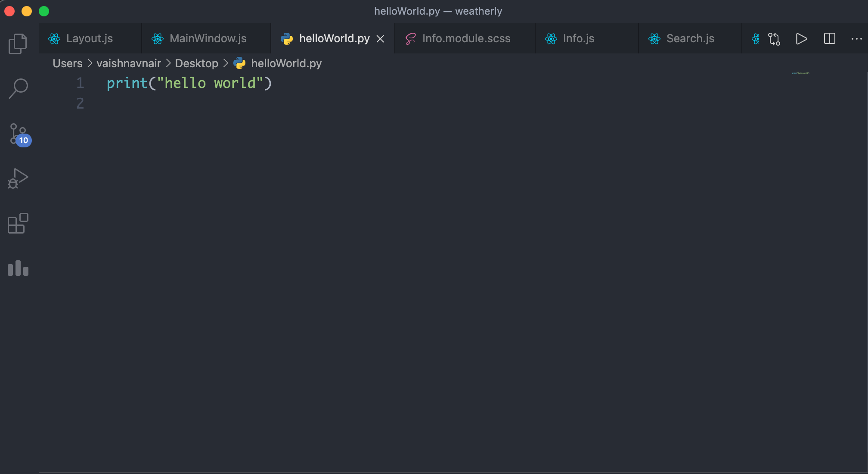
Task: Open the Search sidebar panel
Action: [18, 88]
